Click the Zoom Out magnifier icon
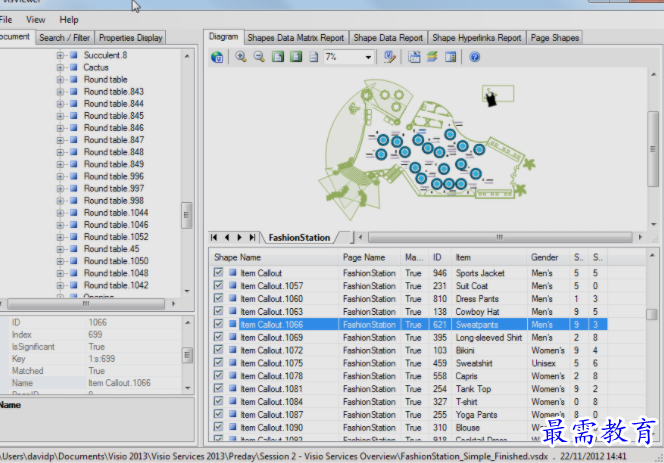Viewport: 664px width, 463px height. pyautogui.click(x=259, y=57)
